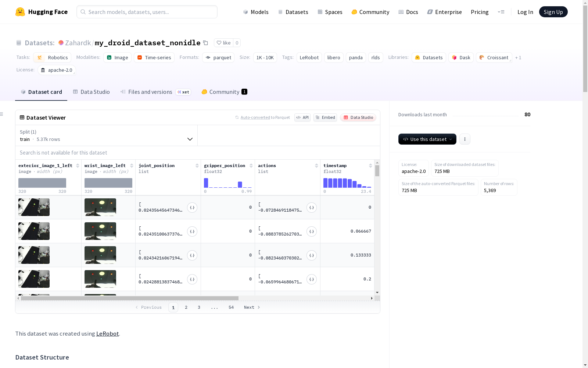Open Data Studio from the viewer header
The height and width of the screenshot is (368, 588).
pos(358,117)
